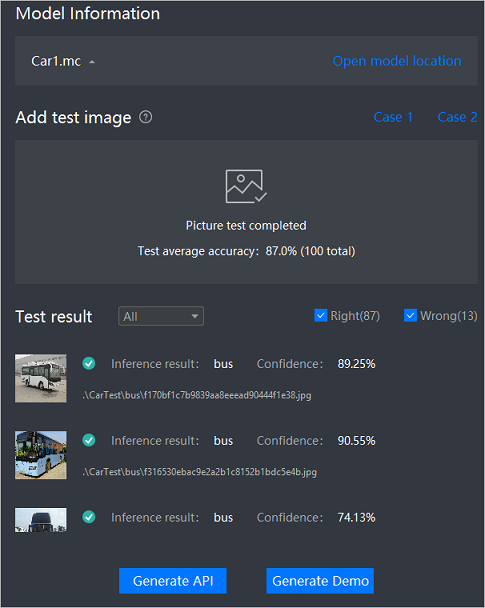The image size is (485, 608).
Task: Expand the Car1.mc model selector arrow
Action: pyautogui.click(x=92, y=62)
